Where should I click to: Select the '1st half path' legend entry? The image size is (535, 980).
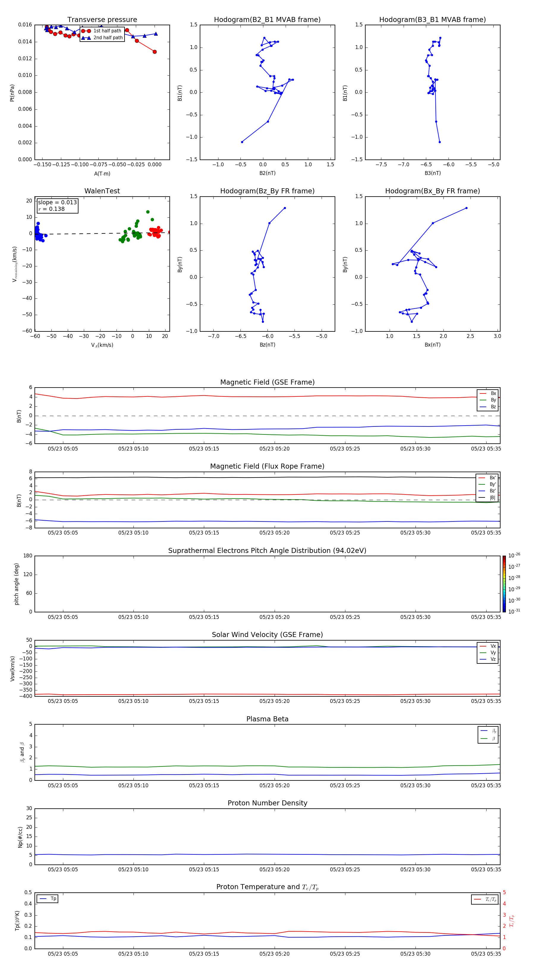point(102,31)
